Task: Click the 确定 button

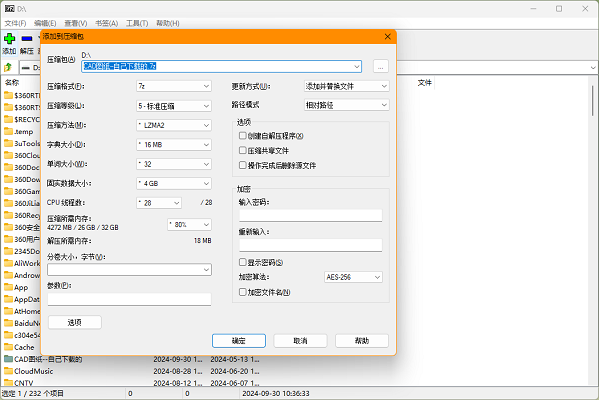Action: point(239,341)
